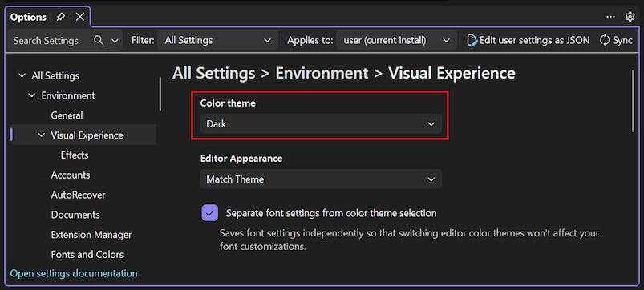This screenshot has height=290, width=644.
Task: Open Documents settings page
Action: click(75, 215)
